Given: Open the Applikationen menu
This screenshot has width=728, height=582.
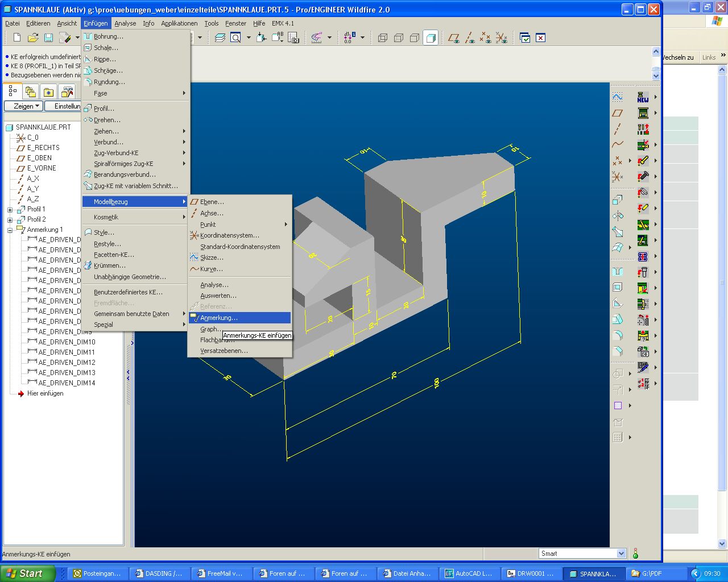Looking at the screenshot, I should coord(179,23).
